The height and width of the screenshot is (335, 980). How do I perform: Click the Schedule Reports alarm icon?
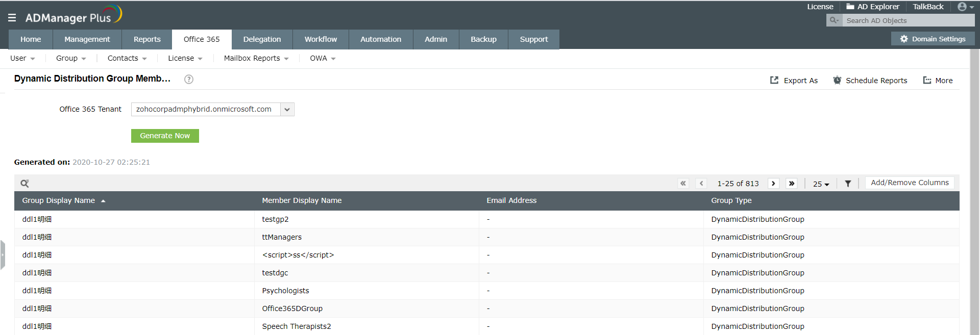pos(837,80)
